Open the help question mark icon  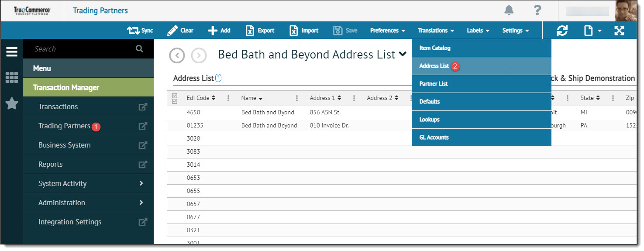[x=537, y=10]
